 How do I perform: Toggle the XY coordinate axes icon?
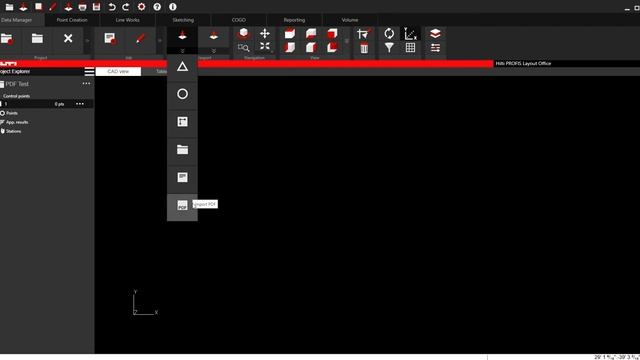tap(410, 33)
